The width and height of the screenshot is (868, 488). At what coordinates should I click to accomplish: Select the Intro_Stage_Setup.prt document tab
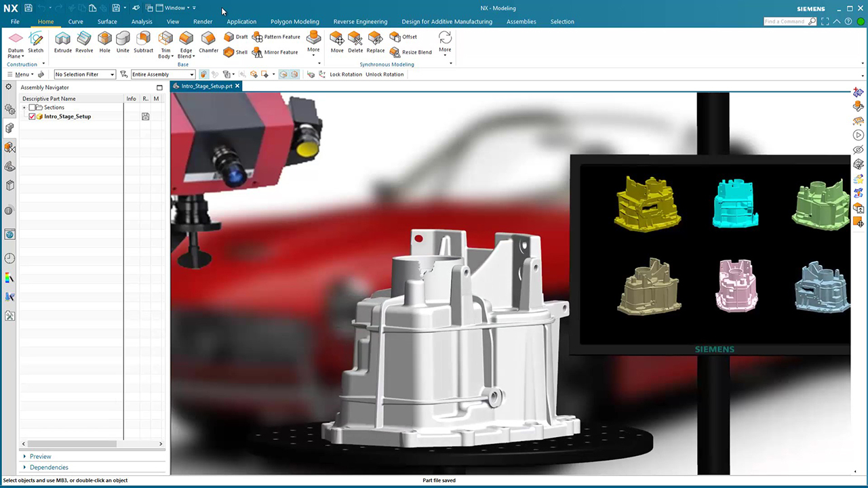click(x=206, y=86)
